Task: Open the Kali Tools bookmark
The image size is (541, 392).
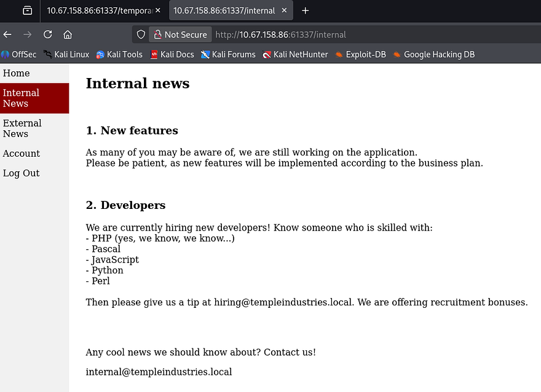Action: (x=119, y=54)
